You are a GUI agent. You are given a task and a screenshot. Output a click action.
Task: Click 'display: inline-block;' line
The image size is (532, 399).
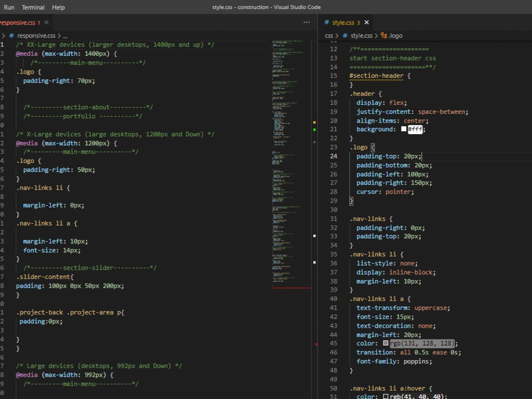tap(396, 272)
